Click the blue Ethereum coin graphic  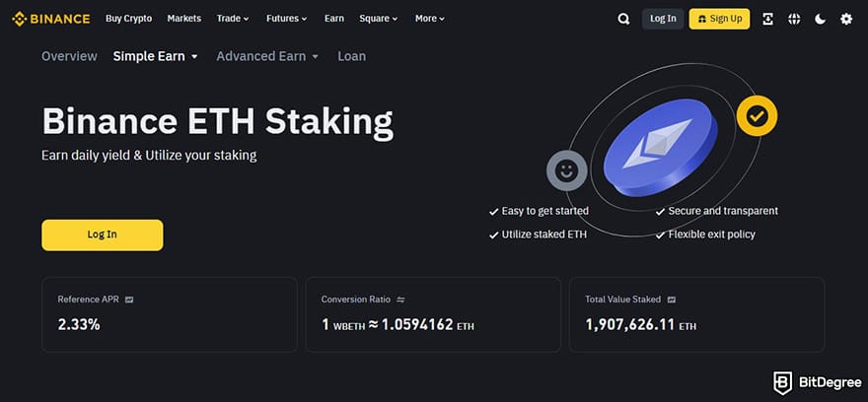coord(661,147)
